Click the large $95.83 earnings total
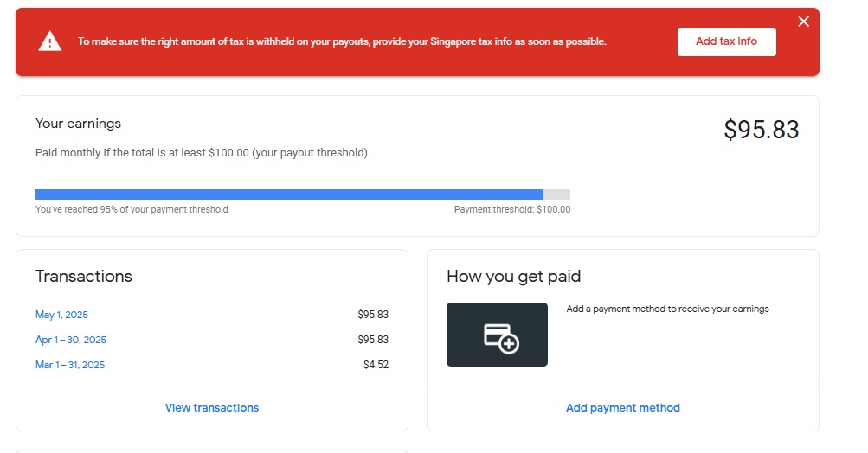Viewport: 868px width, 453px height. [x=761, y=130]
